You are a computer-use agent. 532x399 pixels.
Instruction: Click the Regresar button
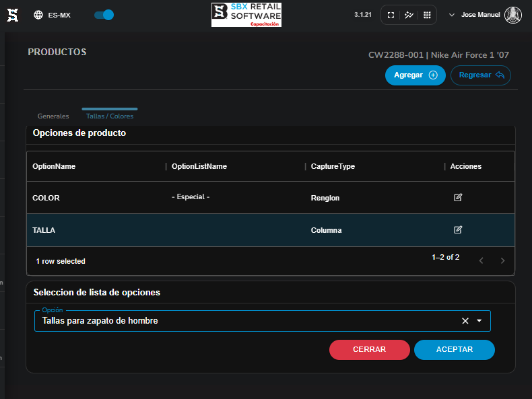pyautogui.click(x=481, y=75)
